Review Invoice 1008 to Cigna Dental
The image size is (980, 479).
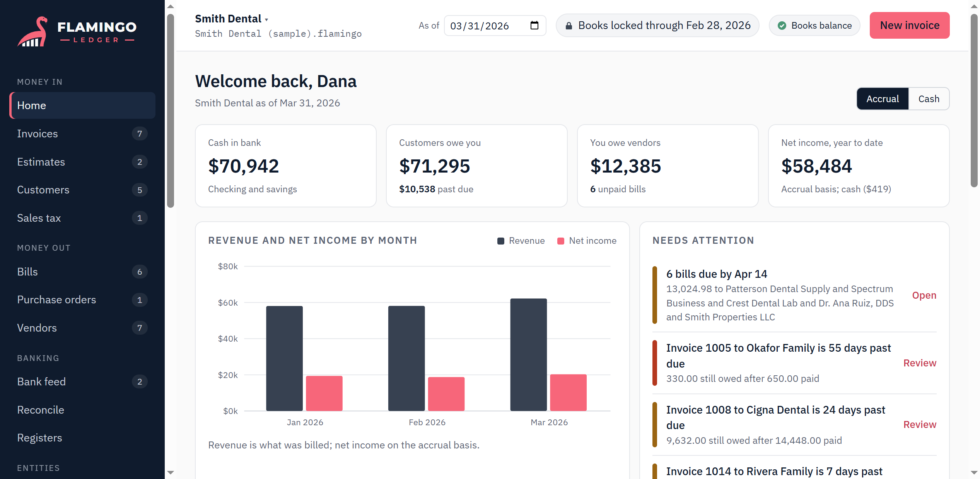pos(920,424)
